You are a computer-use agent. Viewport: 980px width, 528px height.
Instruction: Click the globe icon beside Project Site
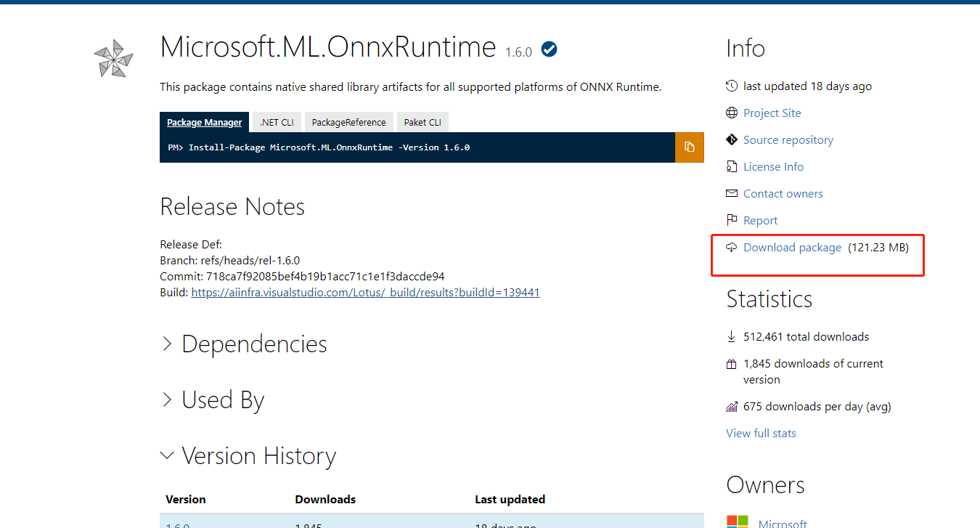[x=732, y=113]
